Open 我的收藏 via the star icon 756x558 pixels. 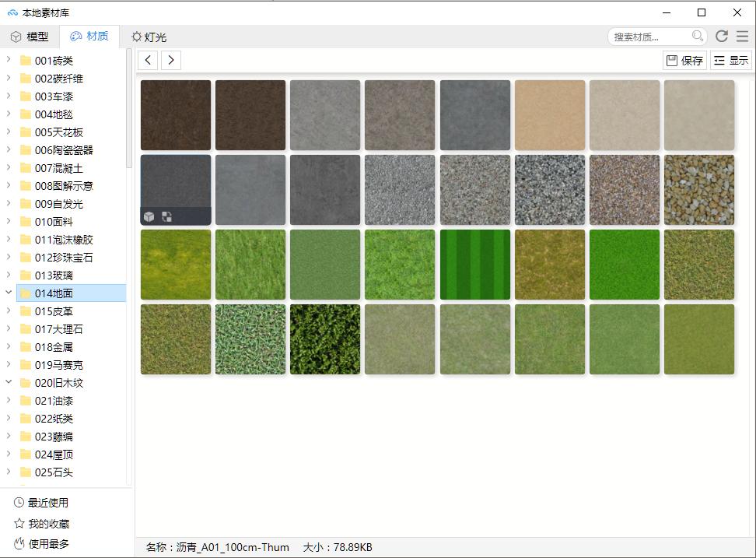[17, 524]
